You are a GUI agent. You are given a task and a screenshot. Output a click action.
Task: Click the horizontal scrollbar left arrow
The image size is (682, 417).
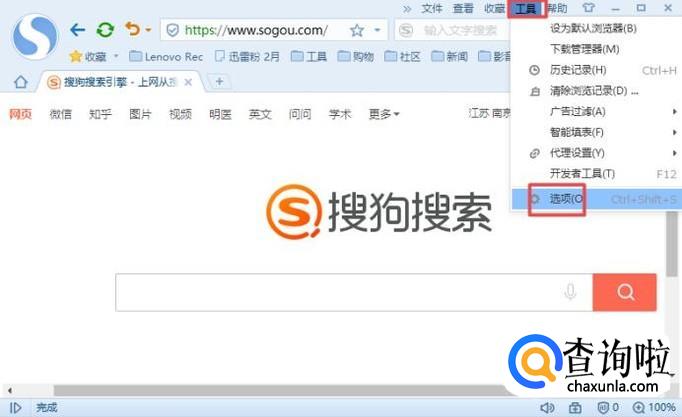pyautogui.click(x=10, y=390)
